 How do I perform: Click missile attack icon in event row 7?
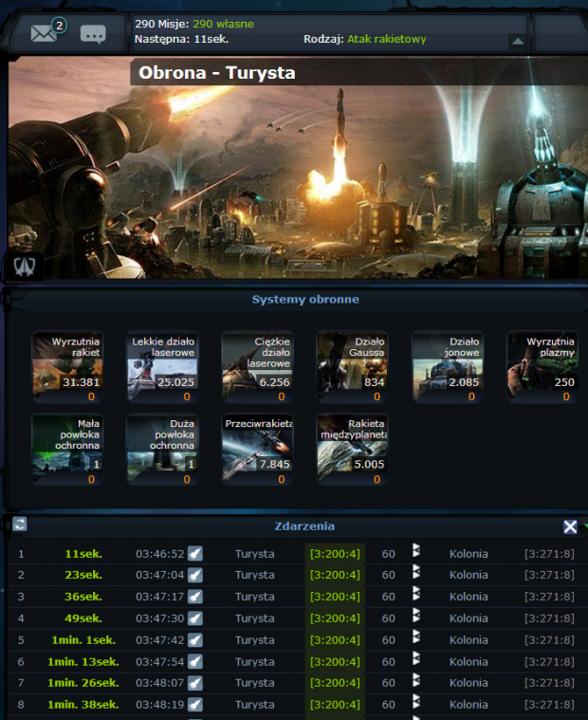(195, 683)
